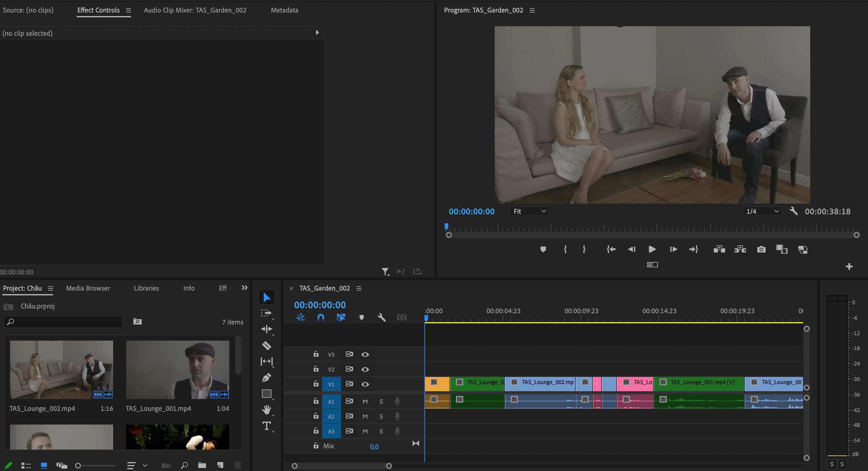Click the Lift button in Program monitor
The width and height of the screenshot is (868, 471).
(x=719, y=249)
